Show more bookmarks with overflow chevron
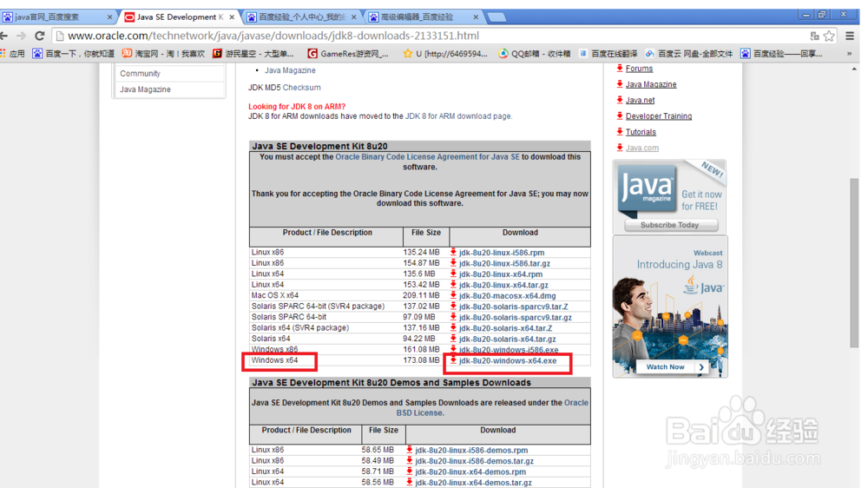Screen dimensions: 868x488 click(849, 54)
